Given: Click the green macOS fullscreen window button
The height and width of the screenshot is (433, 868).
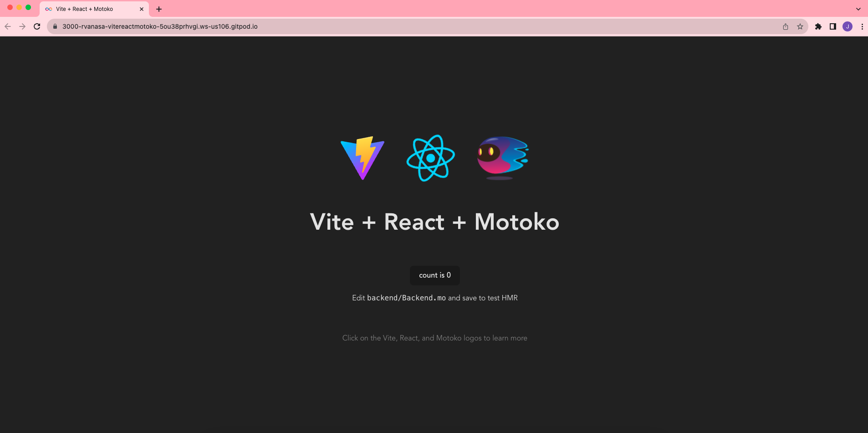Looking at the screenshot, I should point(28,7).
